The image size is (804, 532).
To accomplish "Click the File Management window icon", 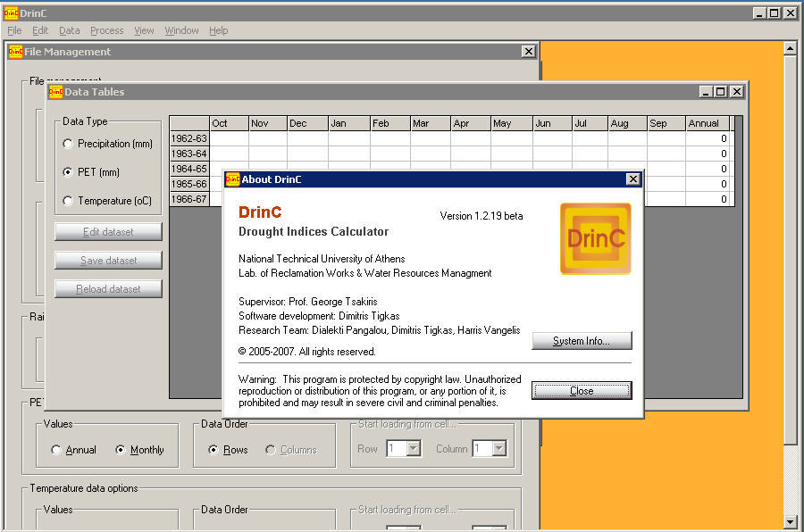I will (x=15, y=52).
